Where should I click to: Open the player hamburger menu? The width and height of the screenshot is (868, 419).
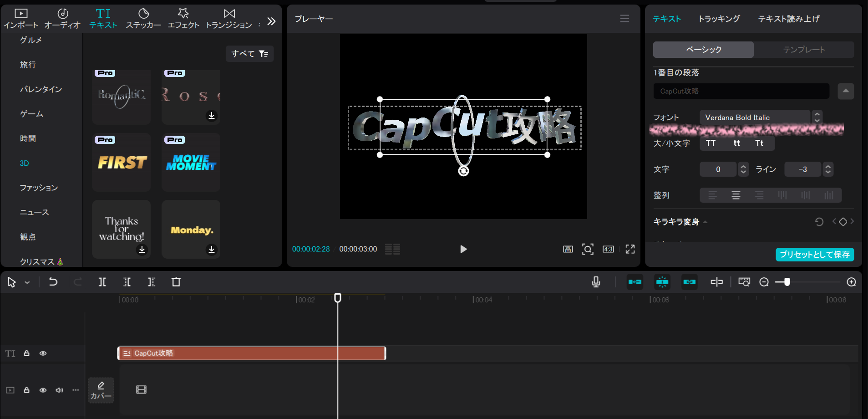[624, 19]
